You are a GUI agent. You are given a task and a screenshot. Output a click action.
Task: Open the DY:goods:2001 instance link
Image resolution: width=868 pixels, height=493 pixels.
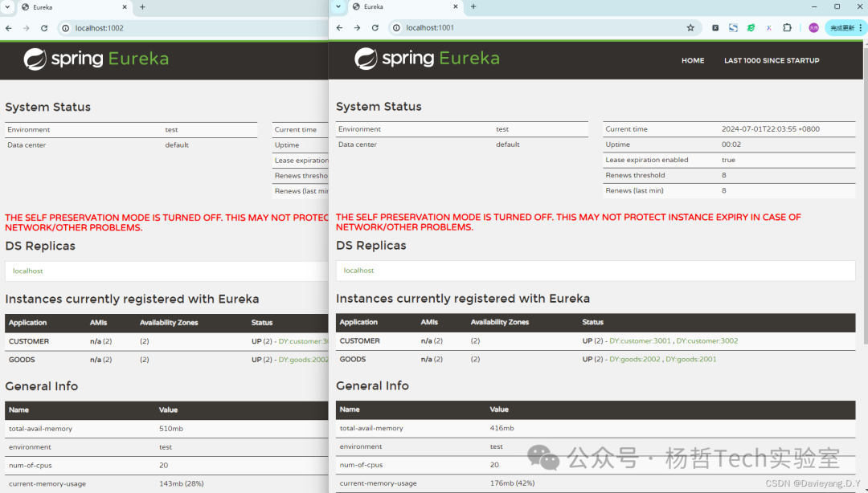tap(690, 359)
